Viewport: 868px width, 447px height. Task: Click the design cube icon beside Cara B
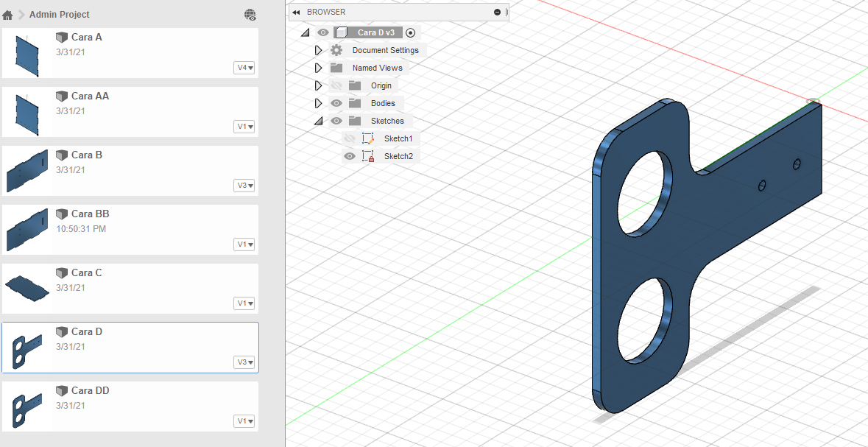tap(61, 155)
